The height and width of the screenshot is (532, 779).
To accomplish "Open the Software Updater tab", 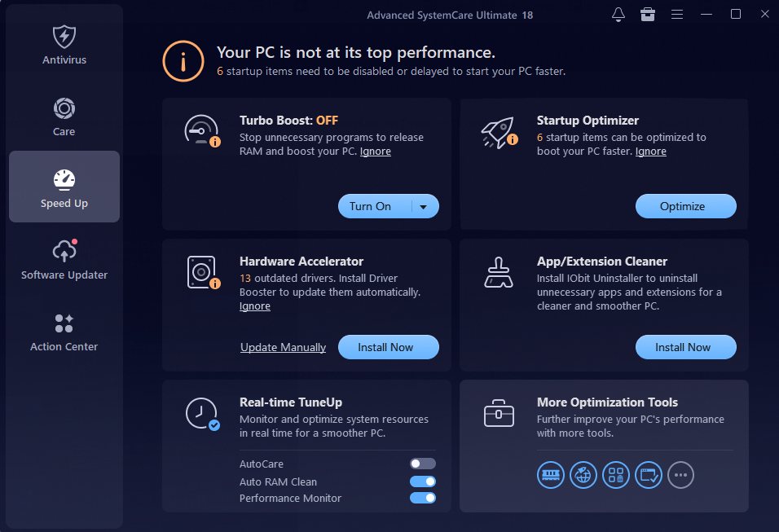I will (x=64, y=260).
